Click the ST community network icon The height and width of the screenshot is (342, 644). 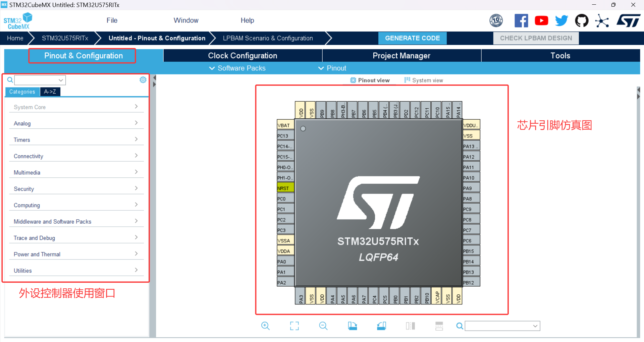click(602, 21)
